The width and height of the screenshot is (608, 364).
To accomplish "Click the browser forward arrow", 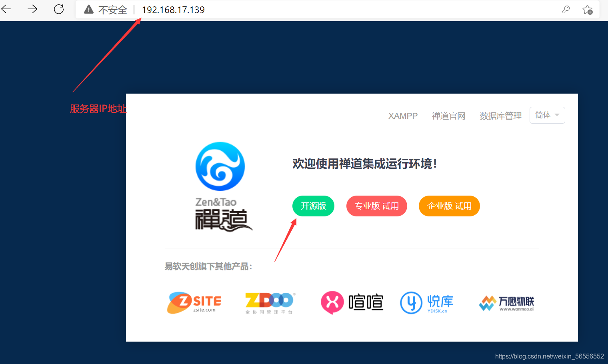I will coord(32,9).
